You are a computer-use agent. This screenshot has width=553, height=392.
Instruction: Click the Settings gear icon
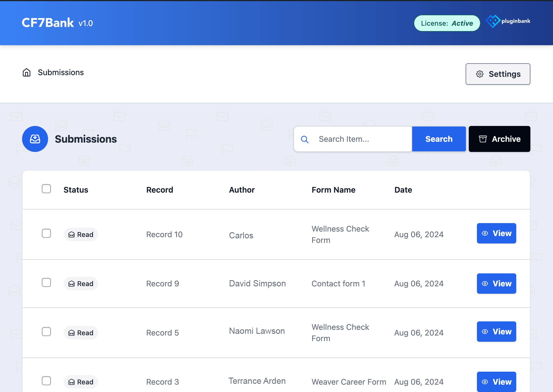(x=480, y=74)
